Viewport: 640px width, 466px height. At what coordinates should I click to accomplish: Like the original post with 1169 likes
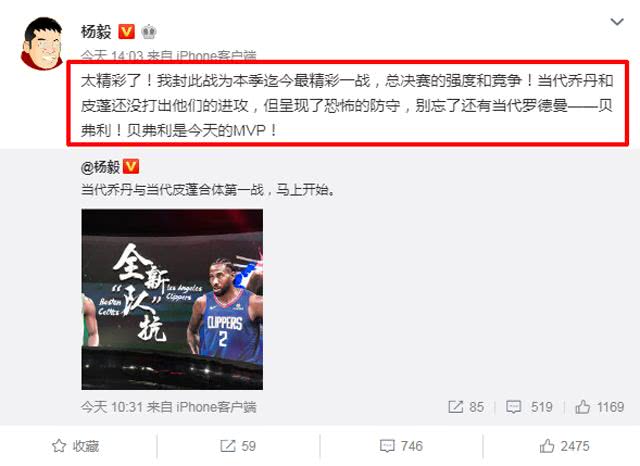[x=599, y=407]
